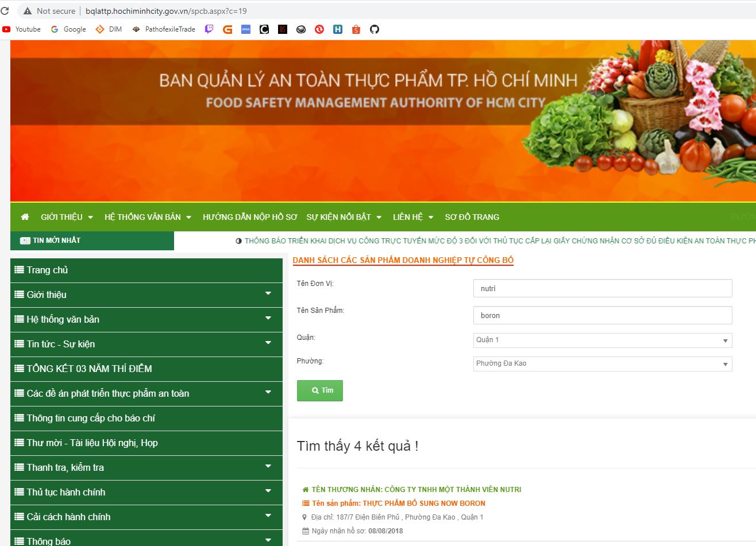Click the Not secure warning icon

[27, 11]
